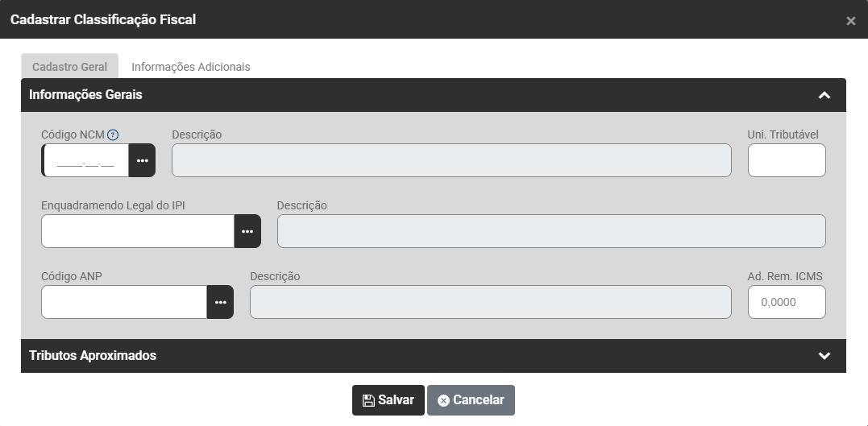Focus the Código ANP input field
This screenshot has height=426, width=868.
pyautogui.click(x=124, y=302)
